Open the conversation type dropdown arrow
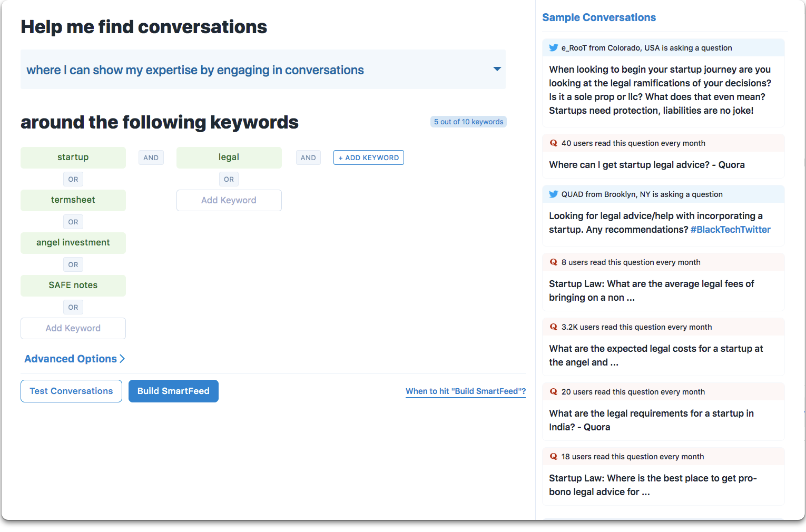The width and height of the screenshot is (806, 532). [497, 69]
